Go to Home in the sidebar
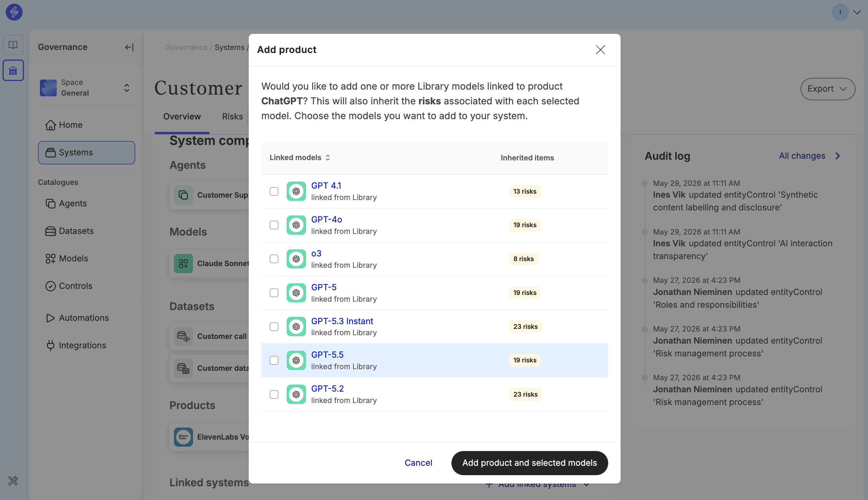This screenshot has height=500, width=868. [86, 125]
